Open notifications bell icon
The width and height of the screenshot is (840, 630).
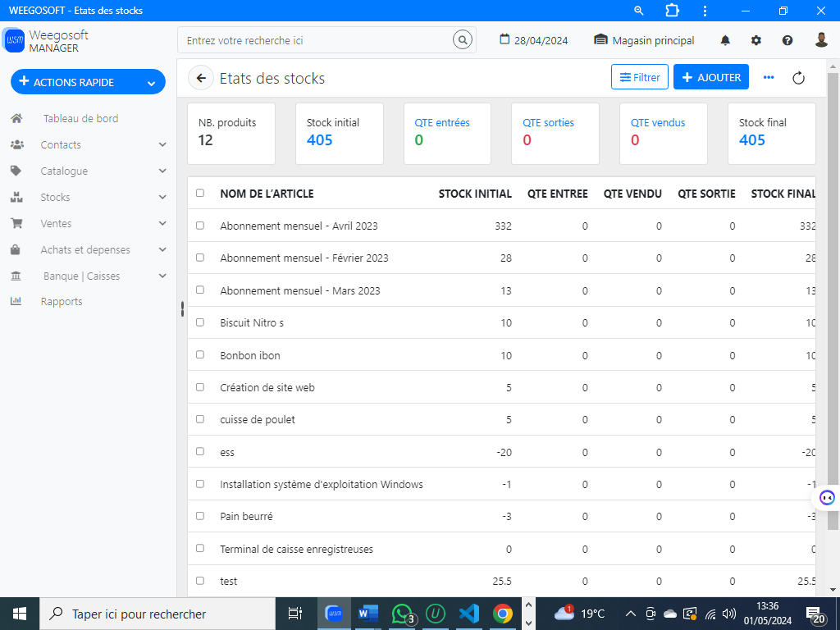pyautogui.click(x=725, y=39)
